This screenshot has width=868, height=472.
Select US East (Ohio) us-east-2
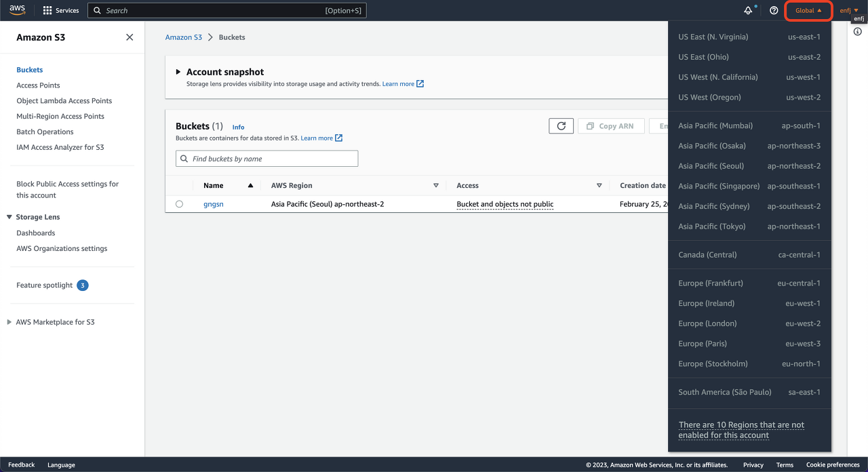(x=749, y=57)
